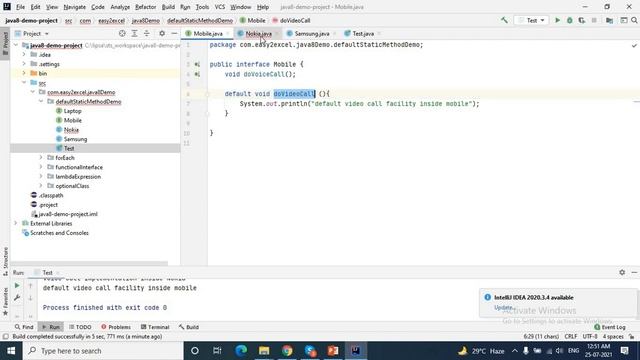Open the Favorites side tool tab
Image resolution: width=640 pixels, height=360 pixels.
(5, 301)
